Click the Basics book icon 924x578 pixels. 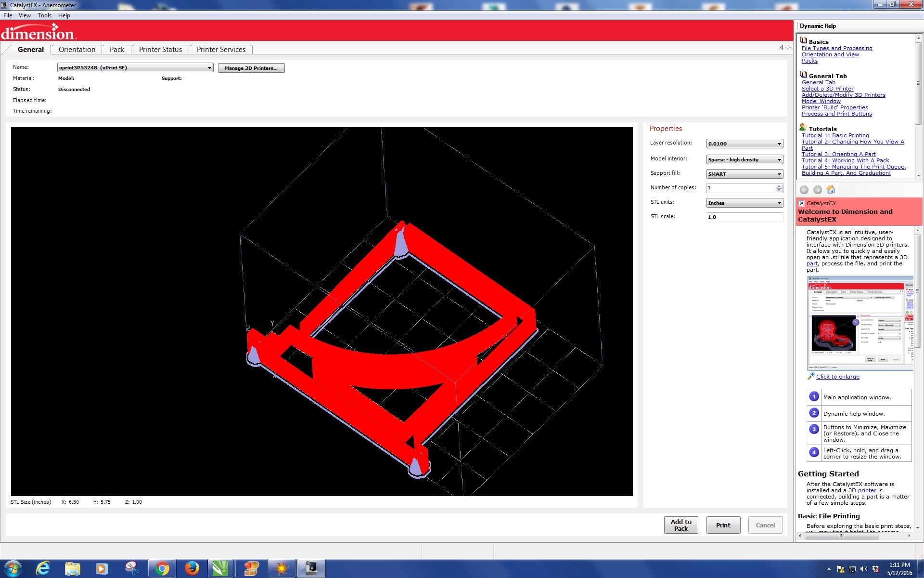tap(803, 40)
